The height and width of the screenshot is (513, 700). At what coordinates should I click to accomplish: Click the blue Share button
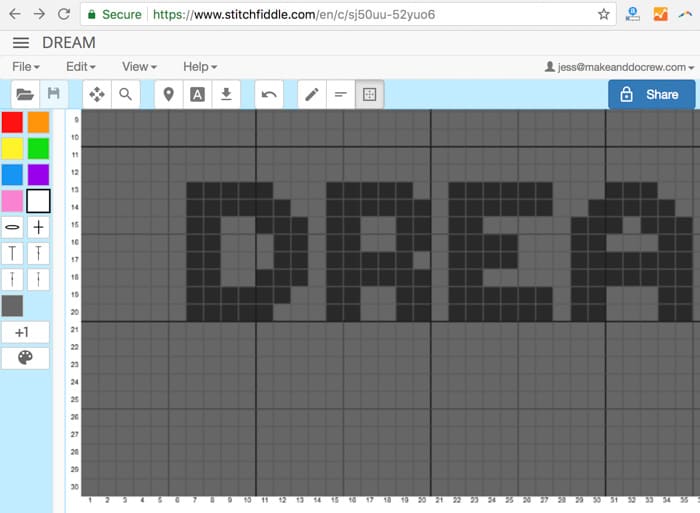[x=651, y=94]
